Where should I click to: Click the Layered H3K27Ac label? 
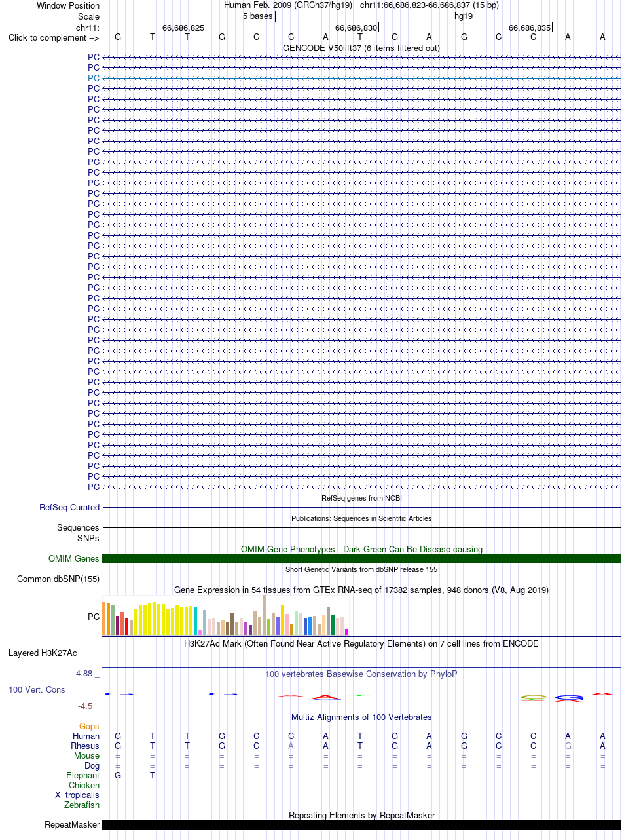(43, 653)
